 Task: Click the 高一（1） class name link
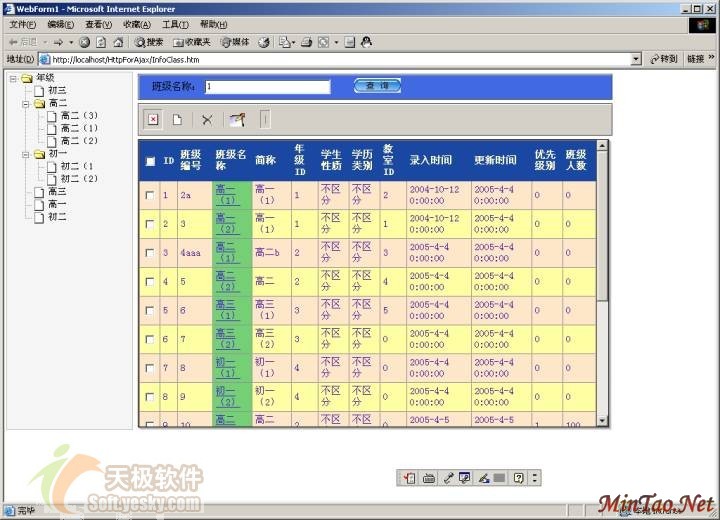226,195
